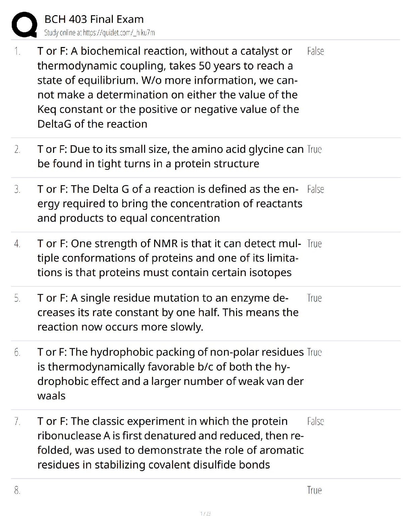Click the NMR multiple conformations question text

tap(169, 258)
